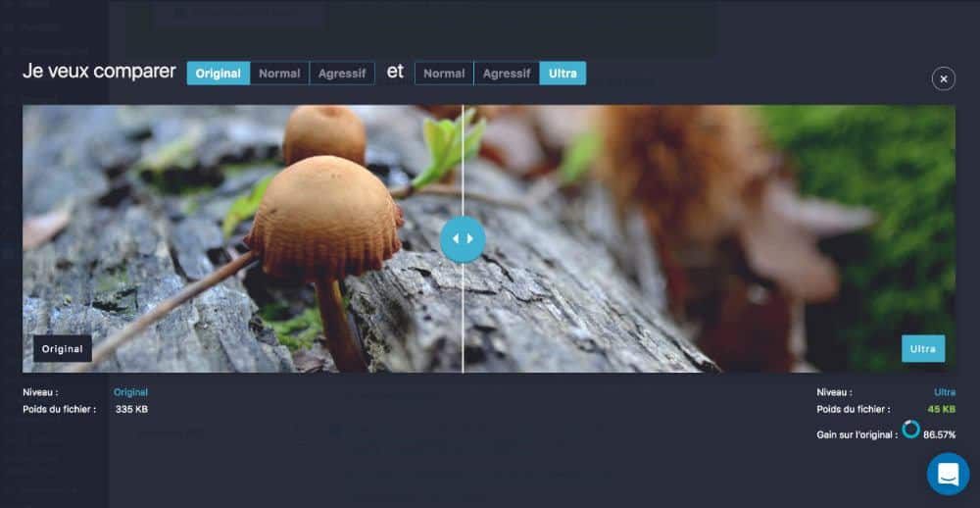Open the chat support bubble

[x=948, y=474]
